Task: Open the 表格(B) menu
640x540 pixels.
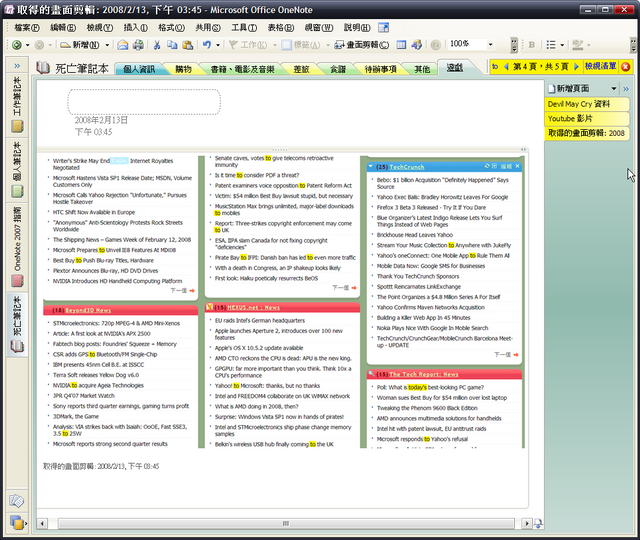Action: [280, 28]
